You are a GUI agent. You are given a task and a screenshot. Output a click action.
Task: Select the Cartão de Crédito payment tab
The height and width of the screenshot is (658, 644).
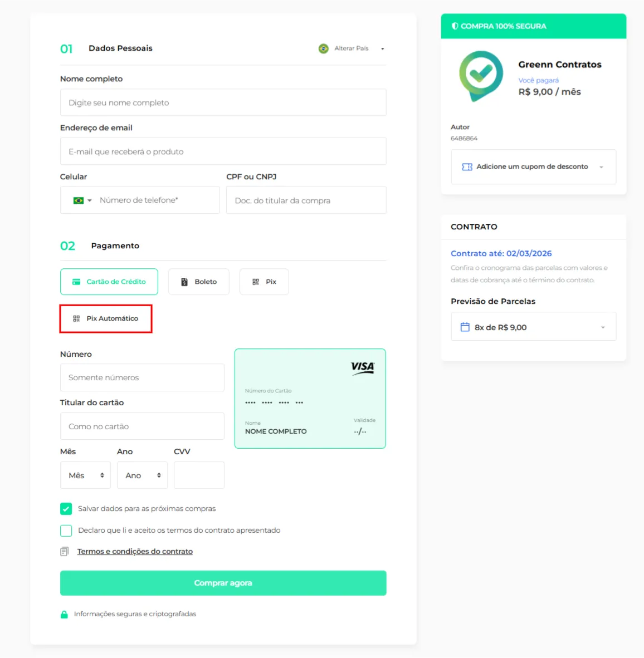pyautogui.click(x=109, y=282)
